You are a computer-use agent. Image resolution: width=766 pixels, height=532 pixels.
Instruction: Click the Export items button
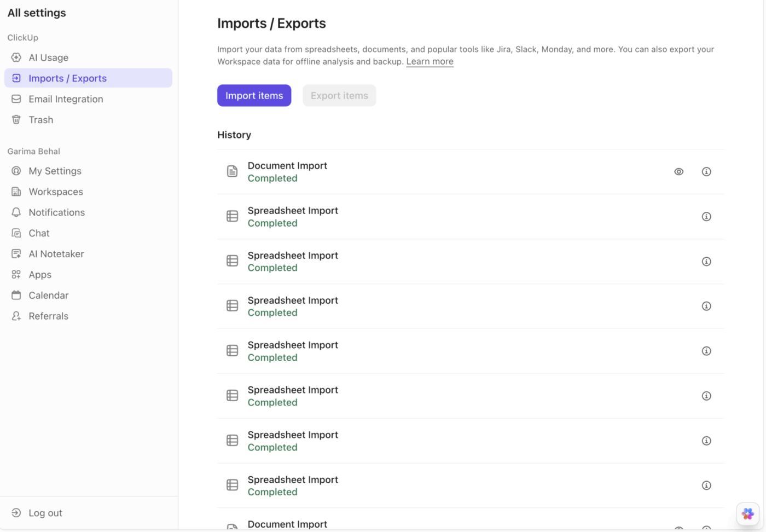(x=339, y=96)
